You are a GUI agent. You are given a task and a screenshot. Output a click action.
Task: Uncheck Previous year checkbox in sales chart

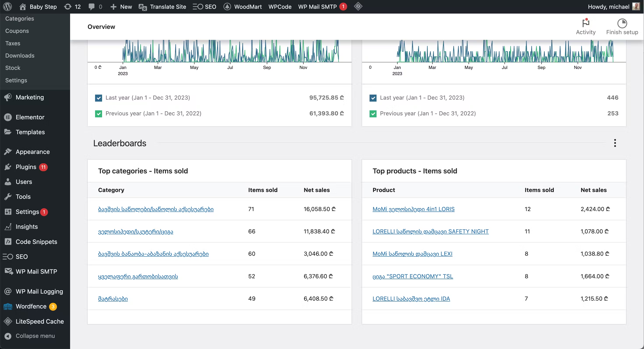(99, 114)
